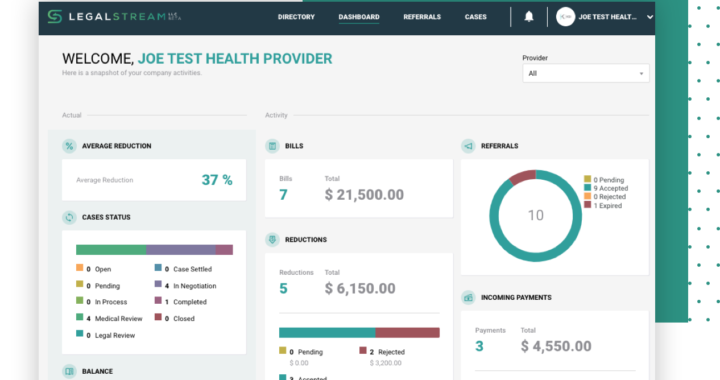
Task: Click the Completed legend swatch
Action: [x=158, y=301]
